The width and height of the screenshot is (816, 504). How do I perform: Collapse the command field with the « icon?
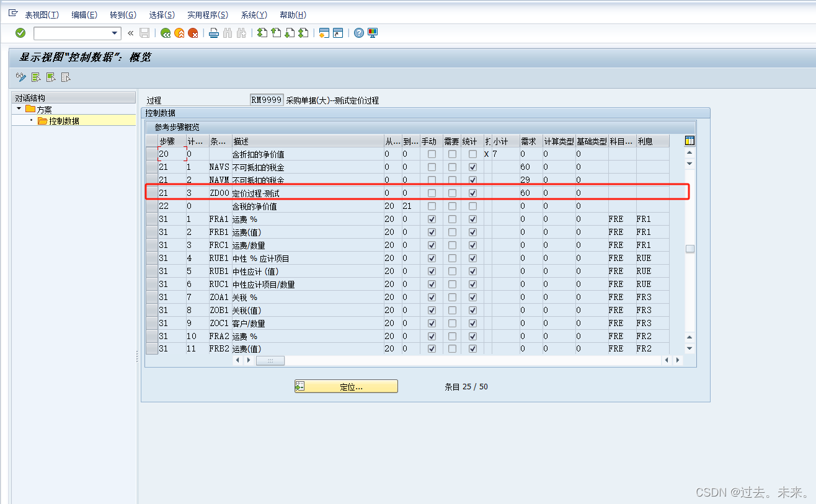pos(131,33)
